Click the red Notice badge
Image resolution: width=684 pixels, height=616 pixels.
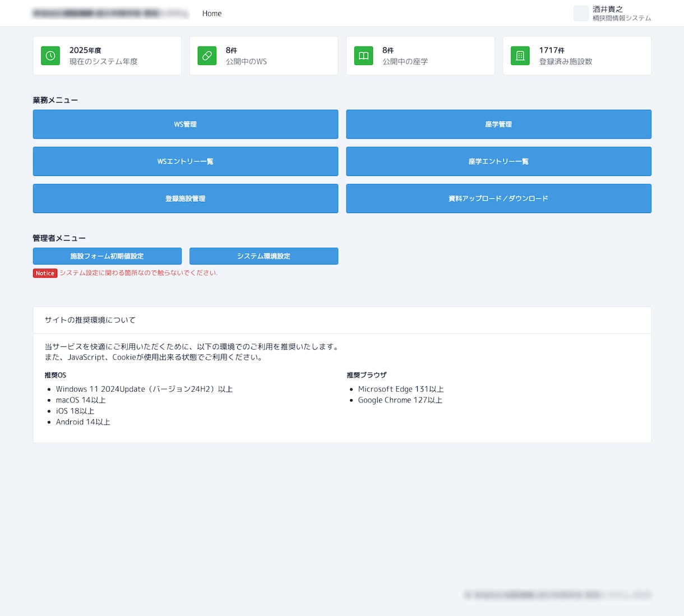pos(45,274)
